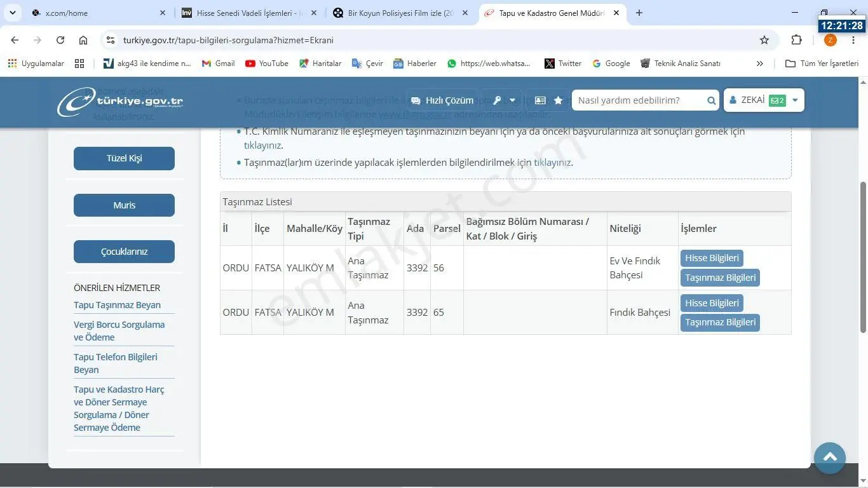This screenshot has height=488, width=868.
Task: Open Vergi Borcu Sorgulama ve Ödeme link
Action: click(x=119, y=331)
